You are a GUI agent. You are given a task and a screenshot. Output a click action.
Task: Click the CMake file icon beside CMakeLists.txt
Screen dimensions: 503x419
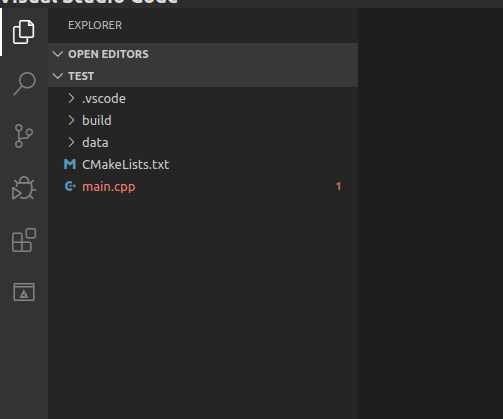click(x=70, y=164)
